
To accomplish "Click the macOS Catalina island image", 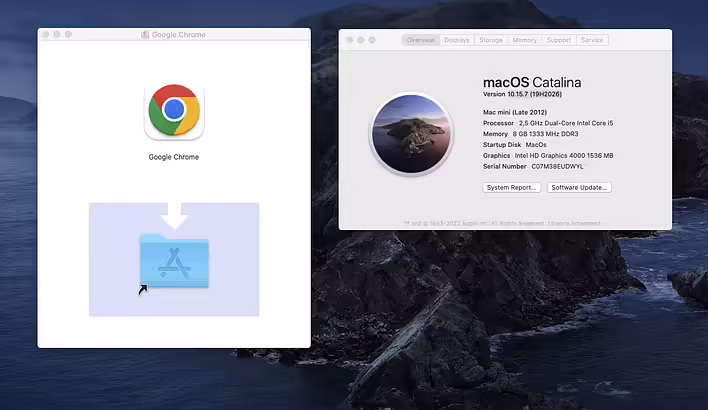I will click(x=413, y=133).
